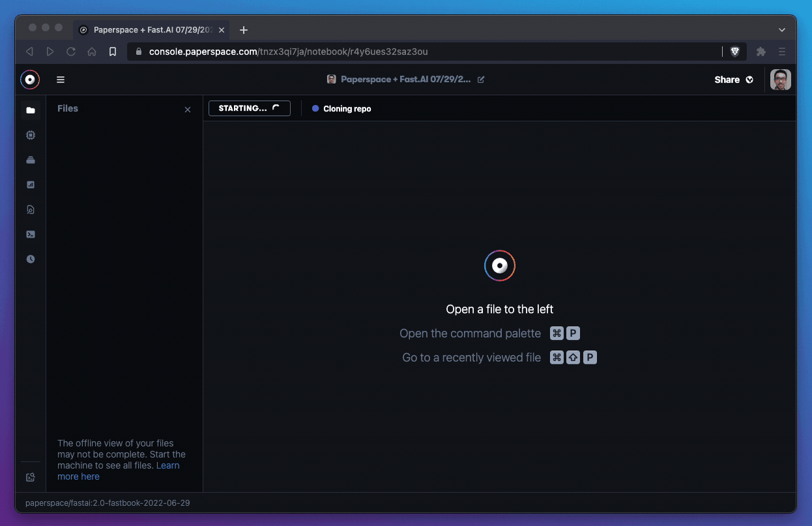Open the History clock icon in sidebar
The height and width of the screenshot is (526, 812).
pyautogui.click(x=31, y=259)
